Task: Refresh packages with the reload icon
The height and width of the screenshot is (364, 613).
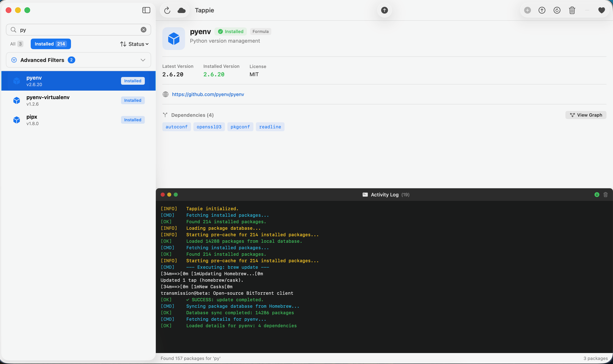Action: pos(167,10)
